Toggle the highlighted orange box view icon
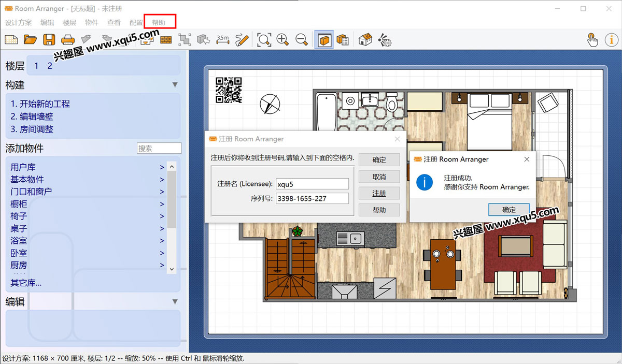The height and width of the screenshot is (364, 622). coord(324,39)
